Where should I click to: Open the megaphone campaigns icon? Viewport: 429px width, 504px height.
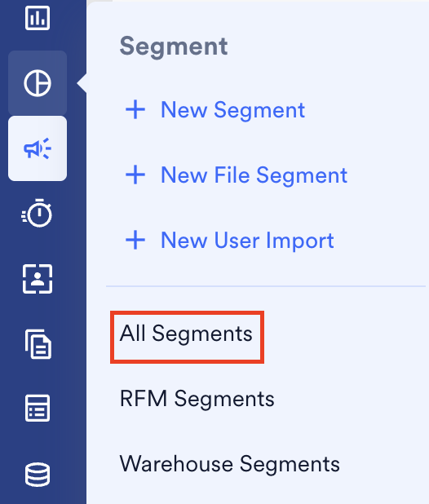[x=38, y=148]
